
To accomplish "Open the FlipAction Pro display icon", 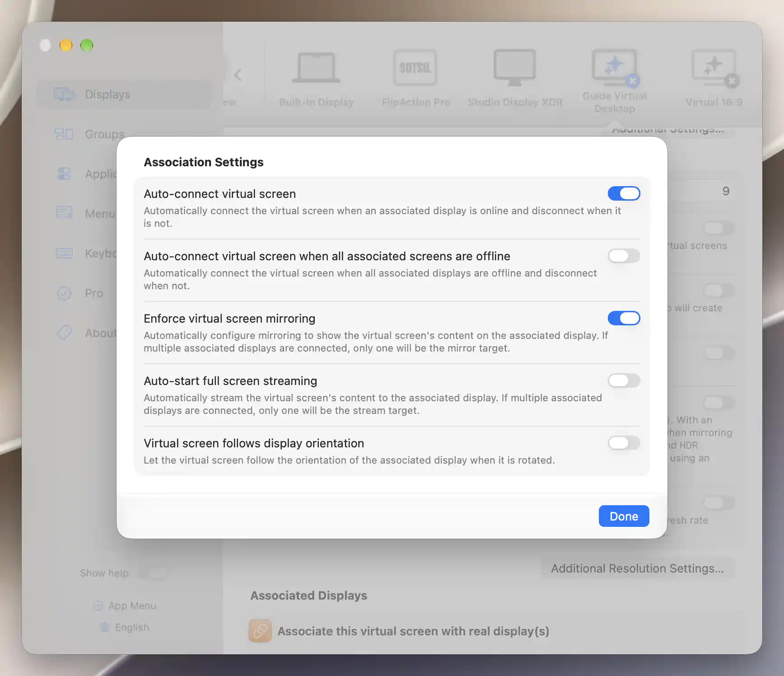I will (415, 68).
